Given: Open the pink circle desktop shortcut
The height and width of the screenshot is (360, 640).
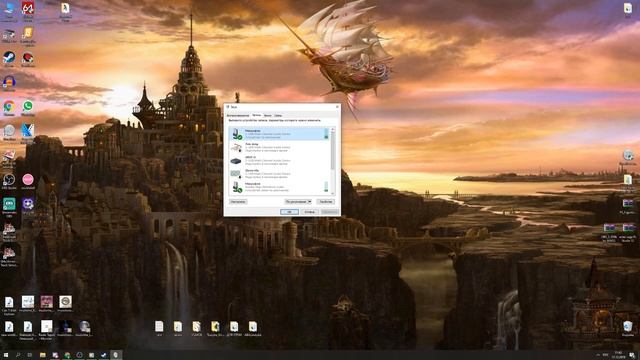Looking at the screenshot, I should tap(28, 182).
